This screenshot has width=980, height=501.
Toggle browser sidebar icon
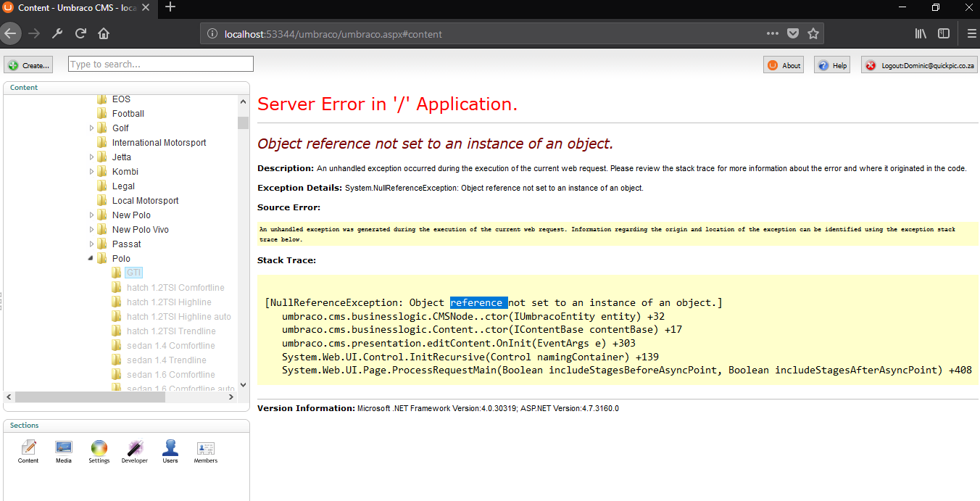tap(944, 33)
